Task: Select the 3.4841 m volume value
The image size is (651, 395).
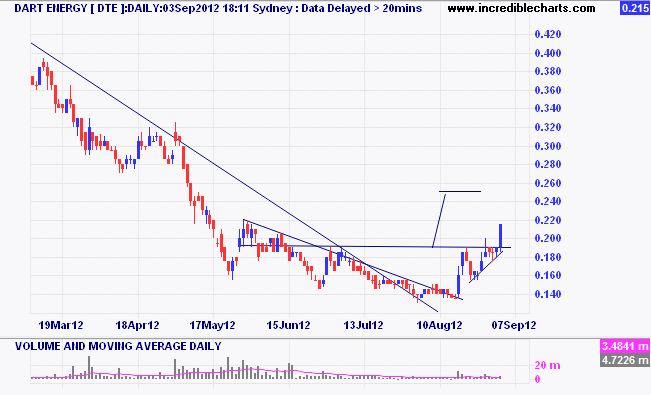Action: (x=625, y=346)
